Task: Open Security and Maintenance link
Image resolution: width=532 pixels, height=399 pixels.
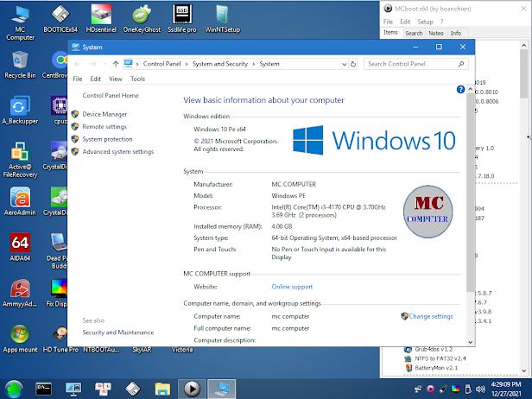Action: (x=117, y=332)
